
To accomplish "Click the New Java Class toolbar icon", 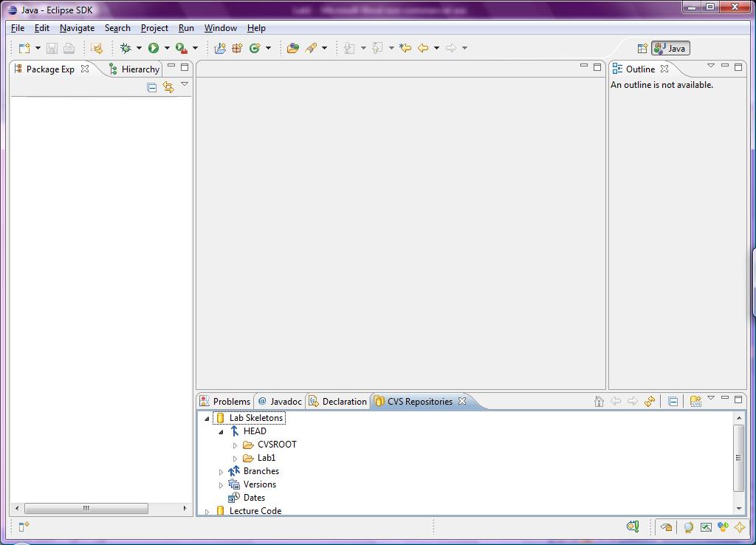I will tap(255, 48).
